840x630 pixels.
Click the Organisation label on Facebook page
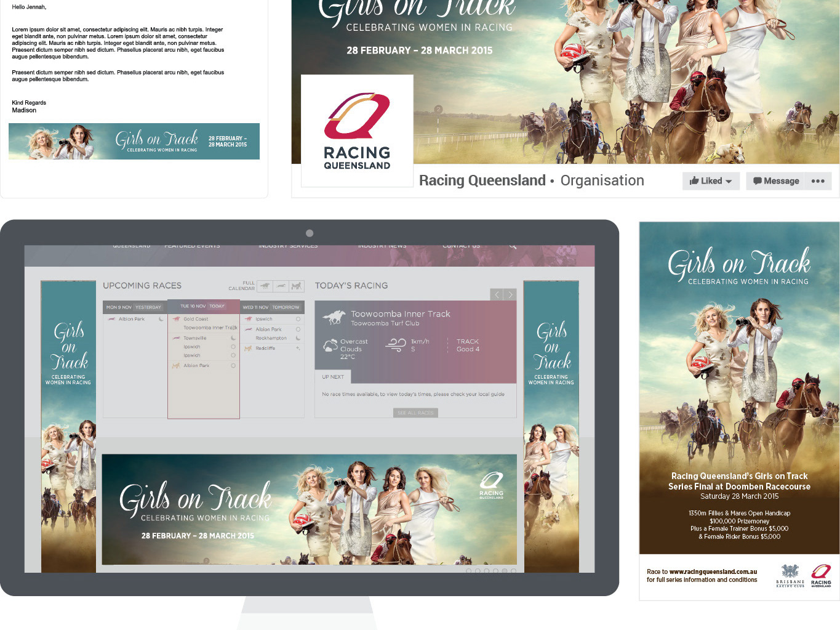click(x=602, y=180)
